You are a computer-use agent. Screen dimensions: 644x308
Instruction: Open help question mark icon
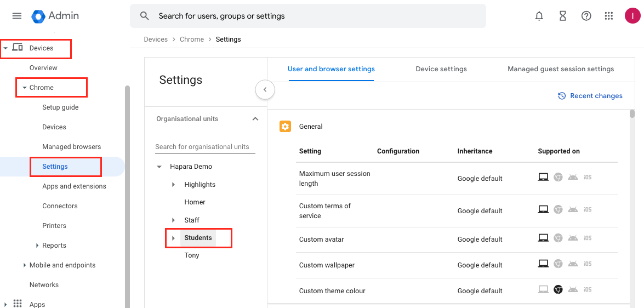coord(586,16)
